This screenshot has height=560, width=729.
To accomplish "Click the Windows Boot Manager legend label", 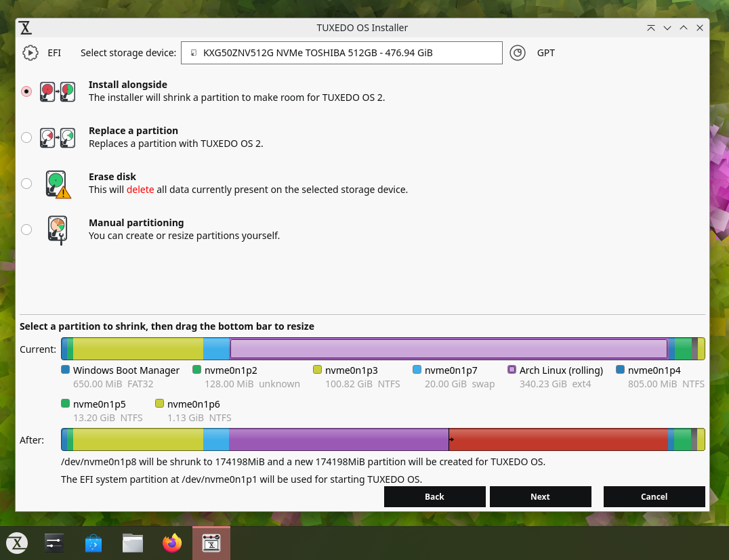I will pyautogui.click(x=126, y=370).
